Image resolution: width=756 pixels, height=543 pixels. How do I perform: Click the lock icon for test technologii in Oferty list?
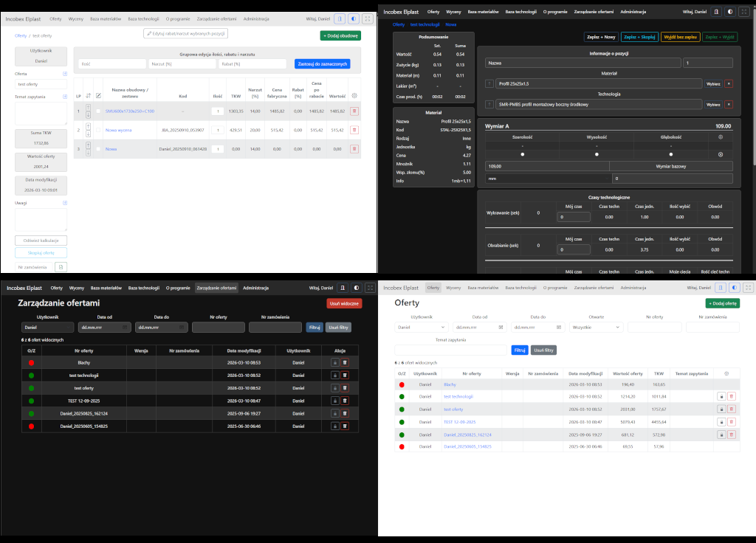point(721,396)
